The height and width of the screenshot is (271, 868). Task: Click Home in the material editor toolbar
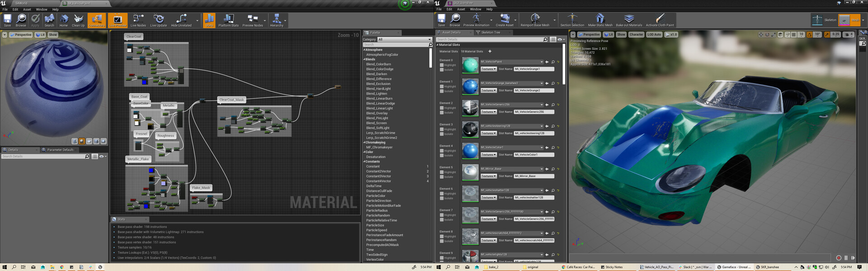[64, 20]
